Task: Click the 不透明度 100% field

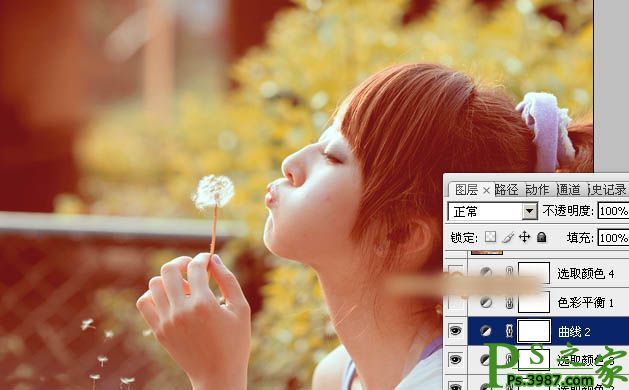Action: tap(613, 211)
